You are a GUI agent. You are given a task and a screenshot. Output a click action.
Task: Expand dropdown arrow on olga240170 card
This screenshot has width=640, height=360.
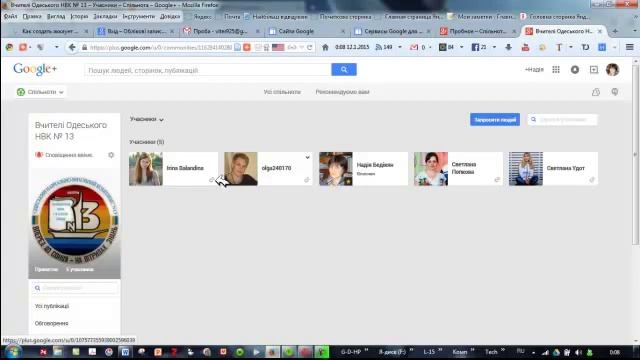(307, 157)
